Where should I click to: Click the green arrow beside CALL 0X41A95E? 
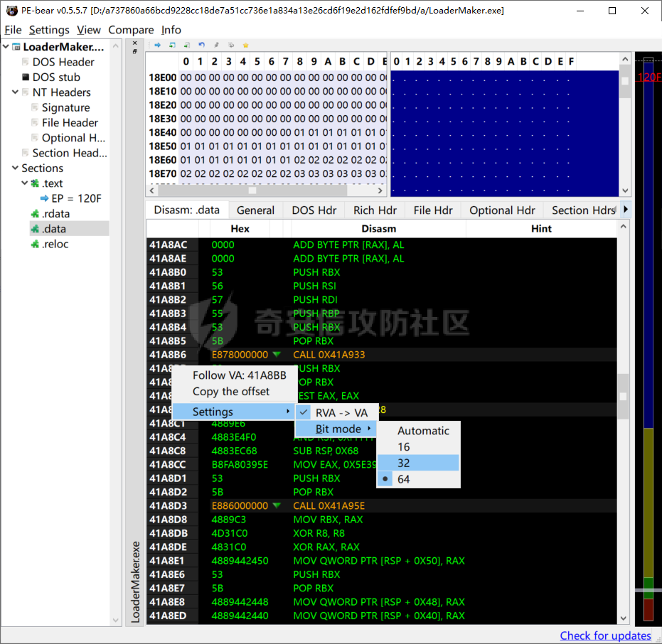277,506
